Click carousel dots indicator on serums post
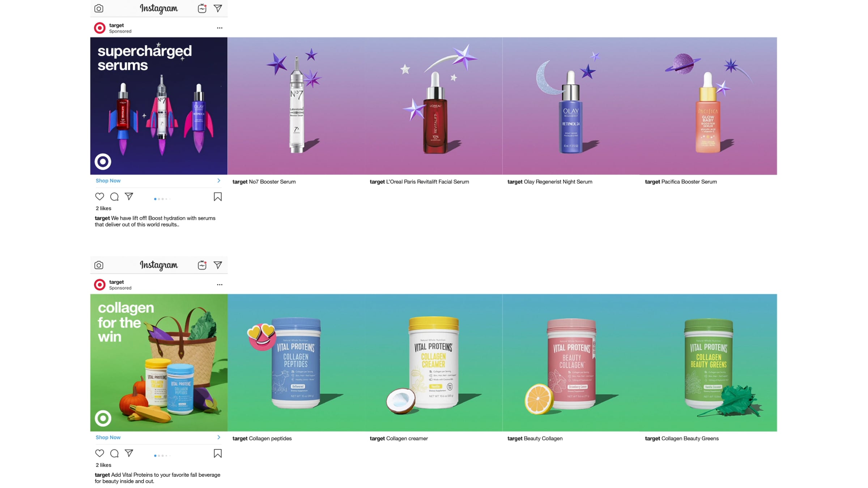Viewport: 868px width, 488px height. pyautogui.click(x=162, y=199)
